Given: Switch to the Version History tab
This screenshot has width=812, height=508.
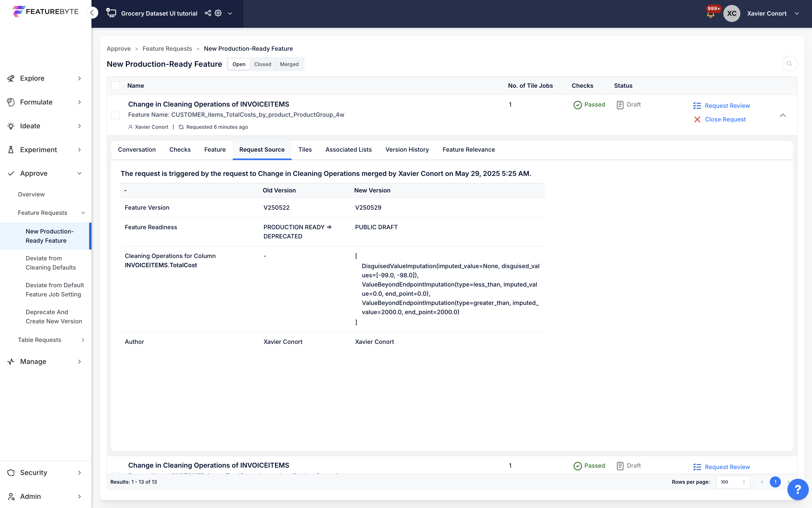Looking at the screenshot, I should point(407,150).
